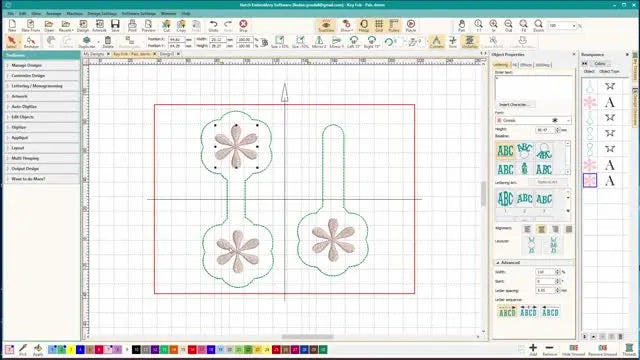Click the Preview icon
Viewport: 640px width, 360px height.
(148, 25)
